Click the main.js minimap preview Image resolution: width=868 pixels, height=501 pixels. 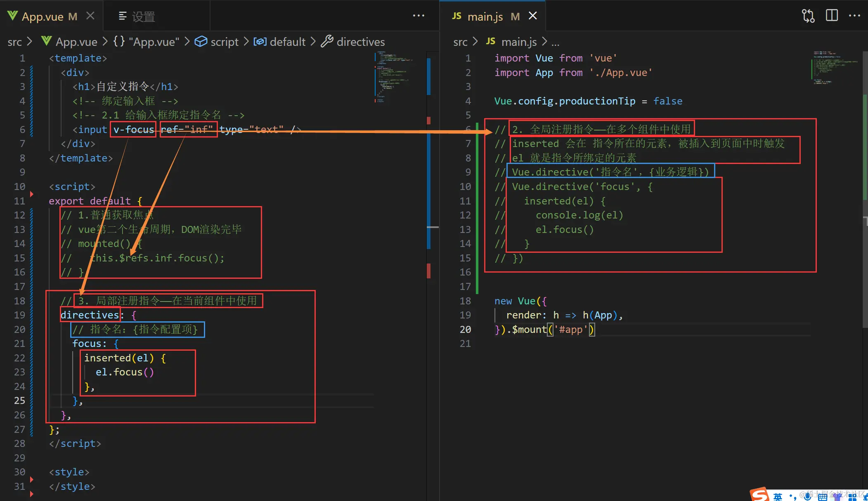pyautogui.click(x=835, y=67)
